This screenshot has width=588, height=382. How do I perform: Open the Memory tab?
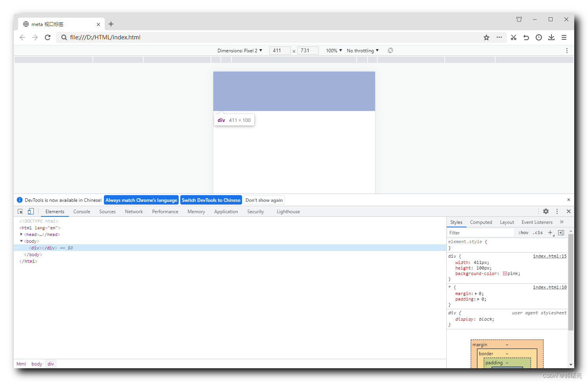[x=196, y=211]
